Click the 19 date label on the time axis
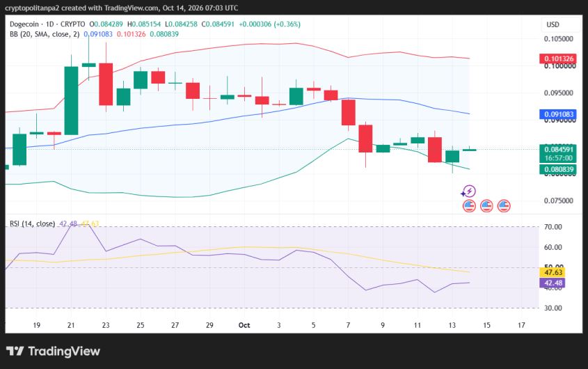The width and height of the screenshot is (588, 369). pyautogui.click(x=36, y=325)
